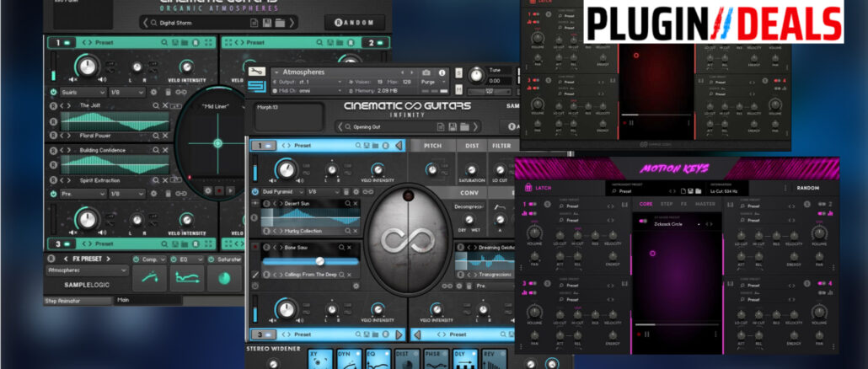Save the Opening Out preset
Image resolution: width=868 pixels, height=369 pixels.
click(453, 126)
